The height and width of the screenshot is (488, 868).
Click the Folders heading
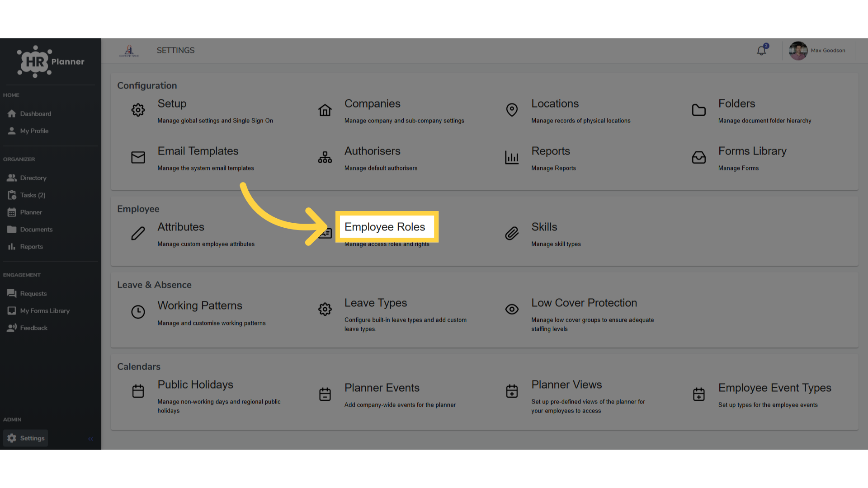coord(737,103)
